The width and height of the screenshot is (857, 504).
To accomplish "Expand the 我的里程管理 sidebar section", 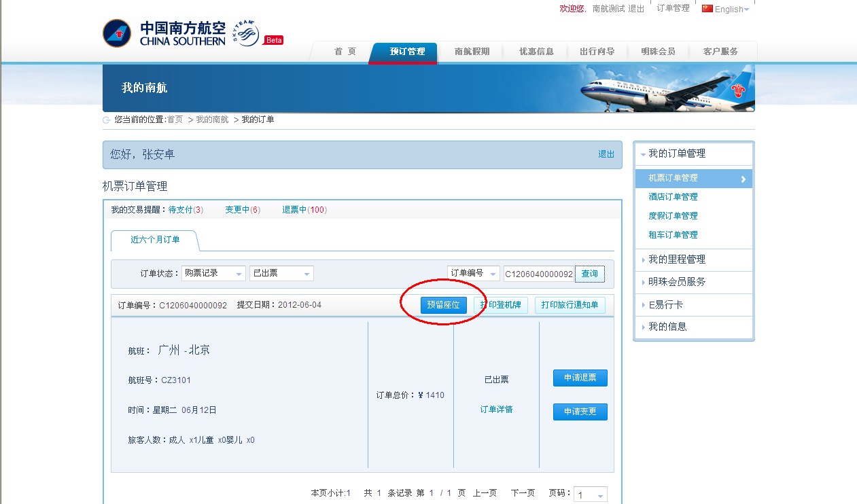I will click(678, 259).
